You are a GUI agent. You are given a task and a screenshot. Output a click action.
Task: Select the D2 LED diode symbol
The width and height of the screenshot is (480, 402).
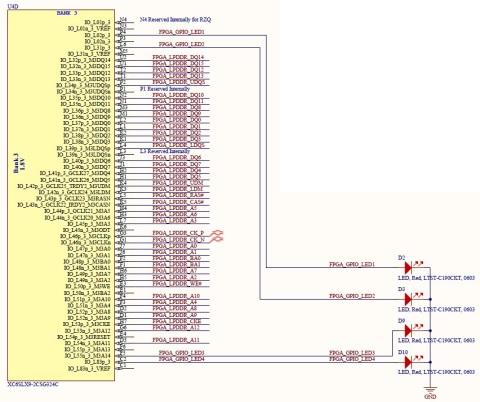409,267
